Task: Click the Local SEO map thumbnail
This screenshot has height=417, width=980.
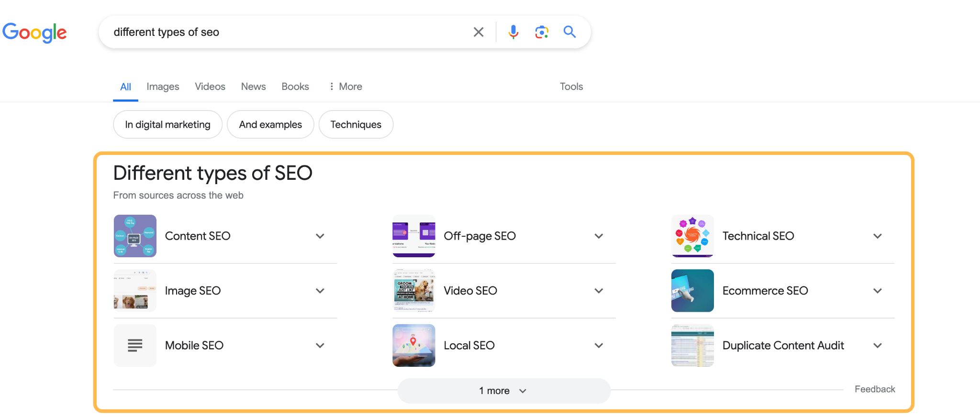Action: tap(414, 345)
